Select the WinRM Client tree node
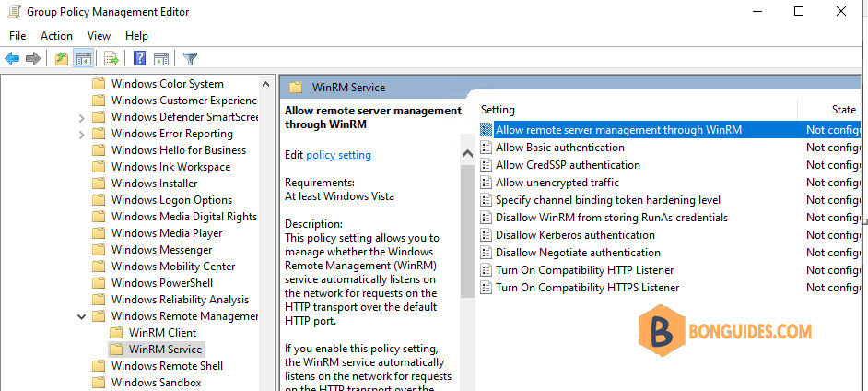 (163, 333)
